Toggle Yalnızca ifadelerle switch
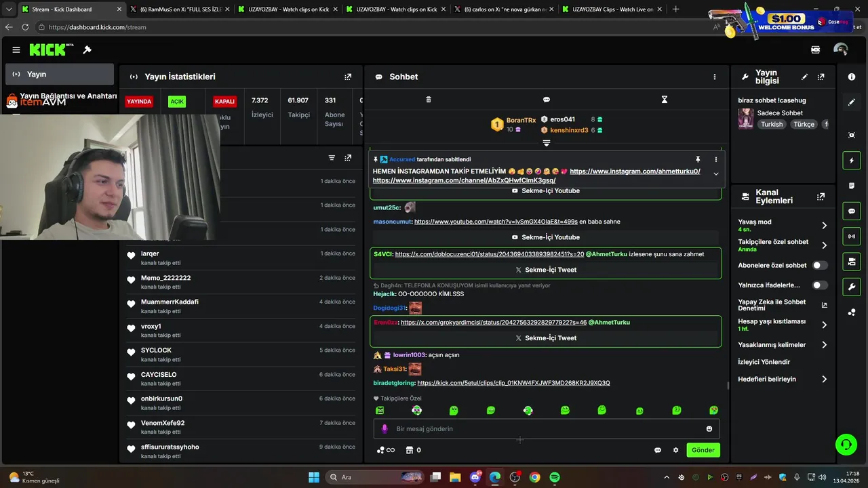The image size is (868, 488). [x=820, y=285]
